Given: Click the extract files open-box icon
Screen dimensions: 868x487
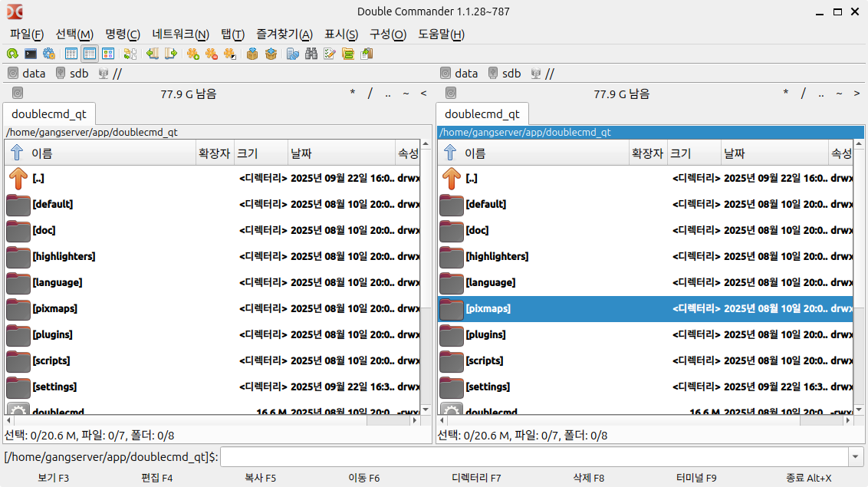Looking at the screenshot, I should (x=271, y=54).
